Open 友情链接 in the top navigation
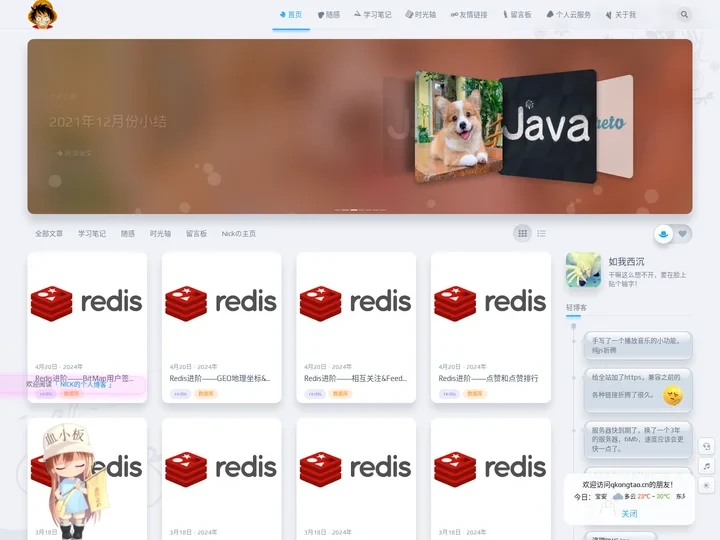720x540 pixels. [469, 15]
